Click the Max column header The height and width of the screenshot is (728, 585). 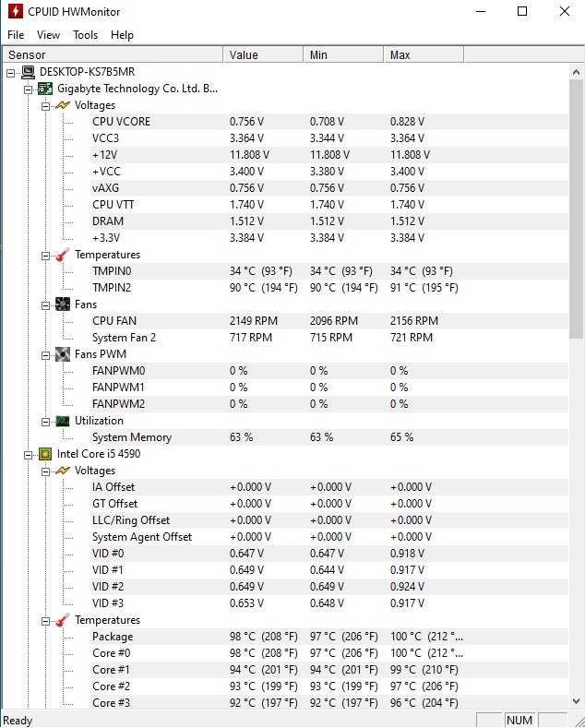(424, 54)
